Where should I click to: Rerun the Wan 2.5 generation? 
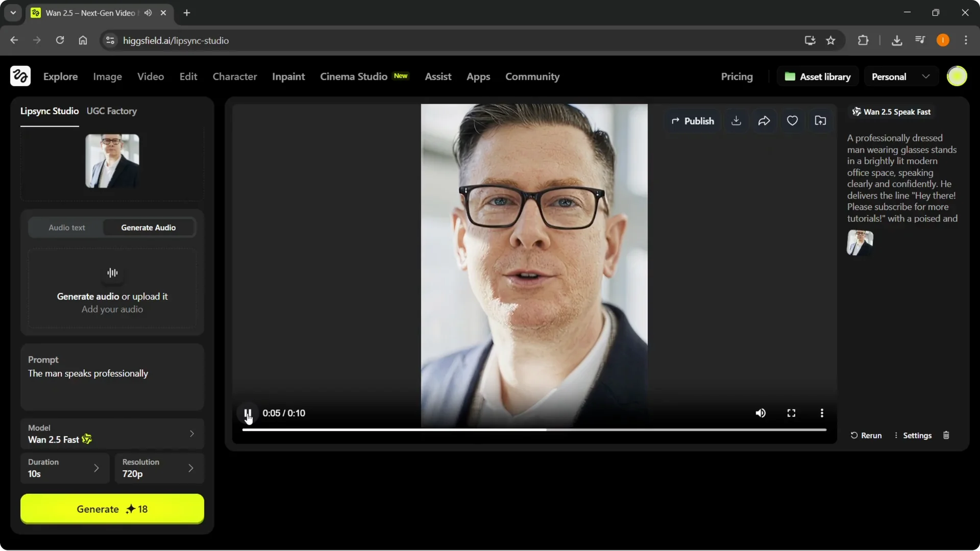866,435
